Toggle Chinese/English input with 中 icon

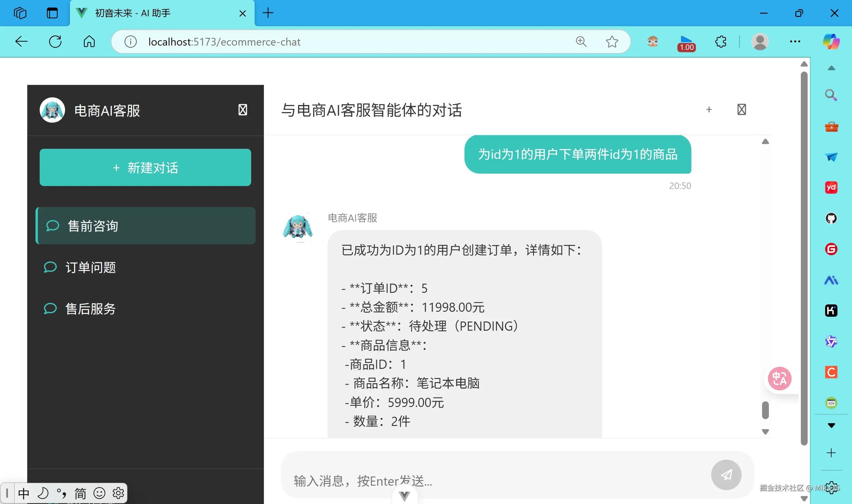(24, 493)
